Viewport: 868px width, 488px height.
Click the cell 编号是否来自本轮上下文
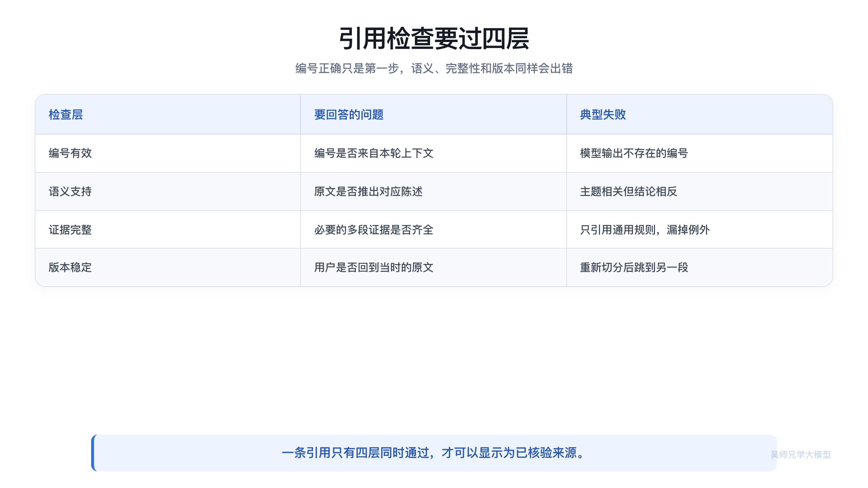[434, 153]
